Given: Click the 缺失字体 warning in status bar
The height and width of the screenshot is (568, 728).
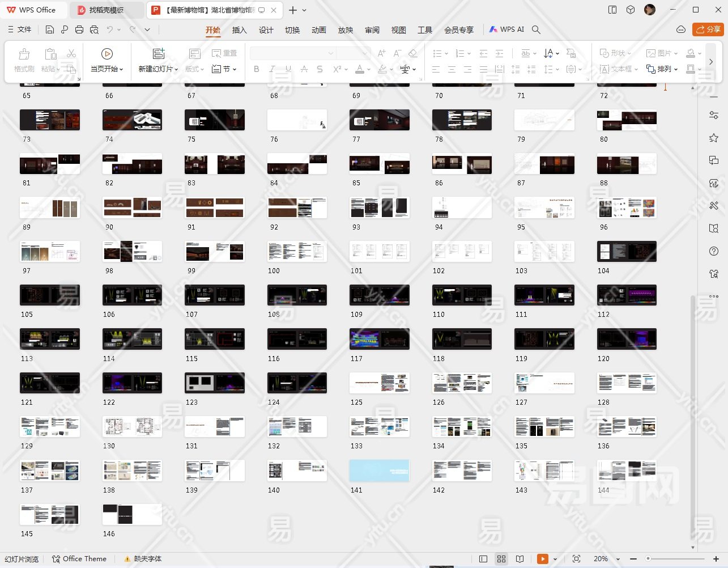Looking at the screenshot, I should coord(143,559).
